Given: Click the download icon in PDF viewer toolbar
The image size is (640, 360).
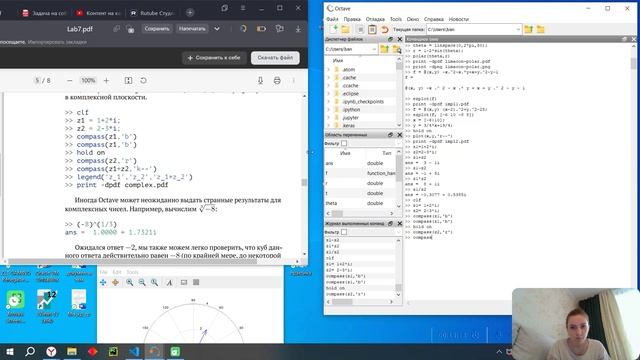Looking at the screenshot, I should click(260, 80).
